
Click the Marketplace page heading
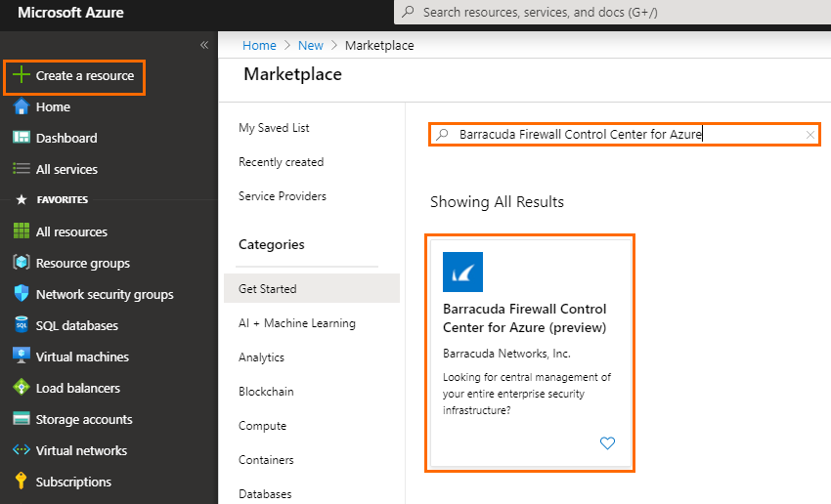[292, 74]
